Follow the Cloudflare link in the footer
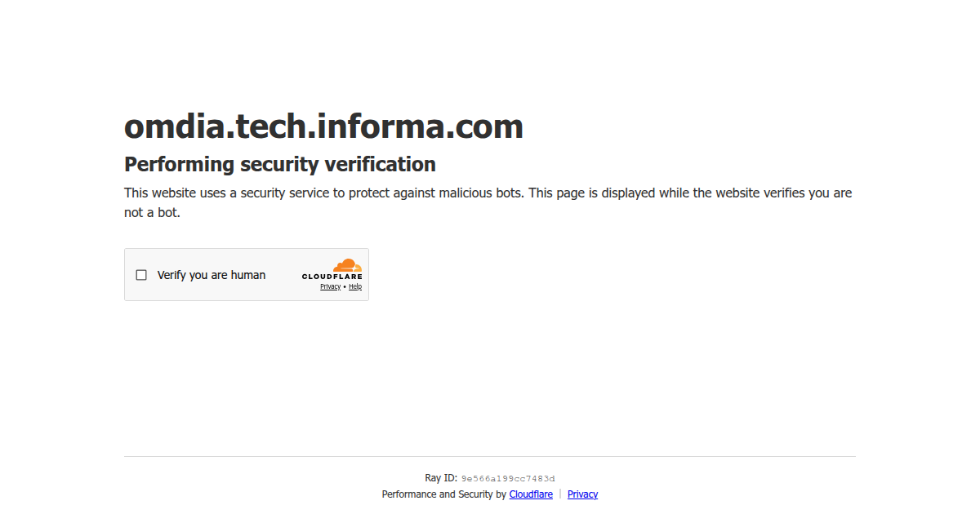The width and height of the screenshot is (980, 514). [531, 494]
